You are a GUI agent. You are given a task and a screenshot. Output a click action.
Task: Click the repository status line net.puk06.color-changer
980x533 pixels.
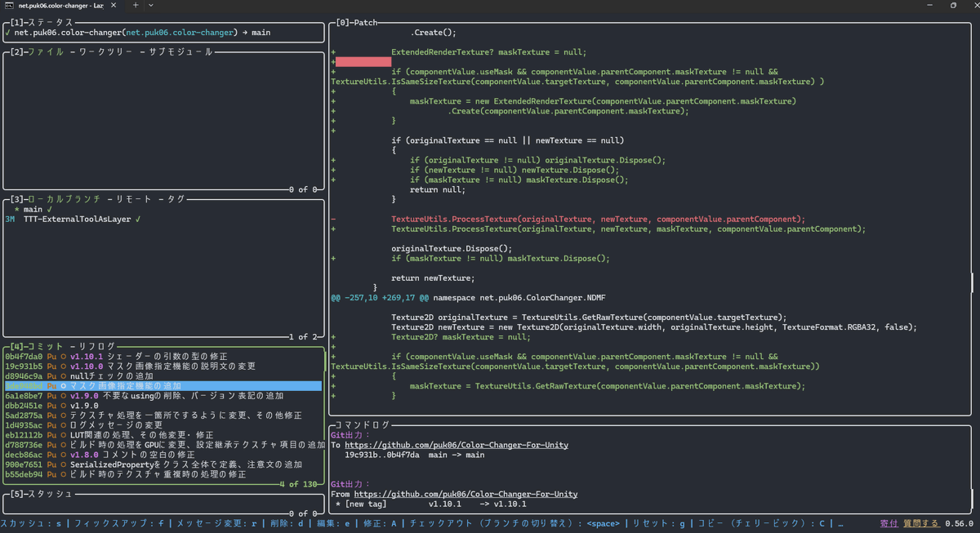coord(137,33)
